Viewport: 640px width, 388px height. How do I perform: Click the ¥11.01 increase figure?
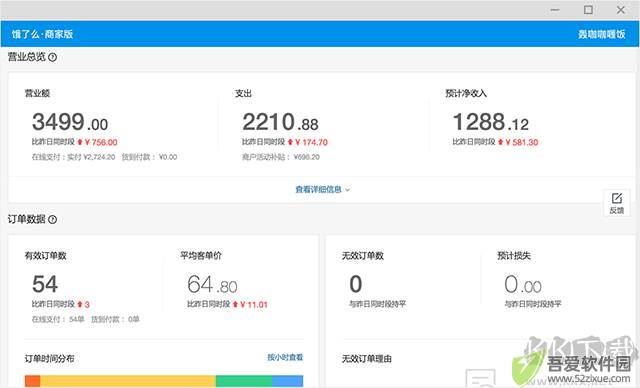point(254,305)
